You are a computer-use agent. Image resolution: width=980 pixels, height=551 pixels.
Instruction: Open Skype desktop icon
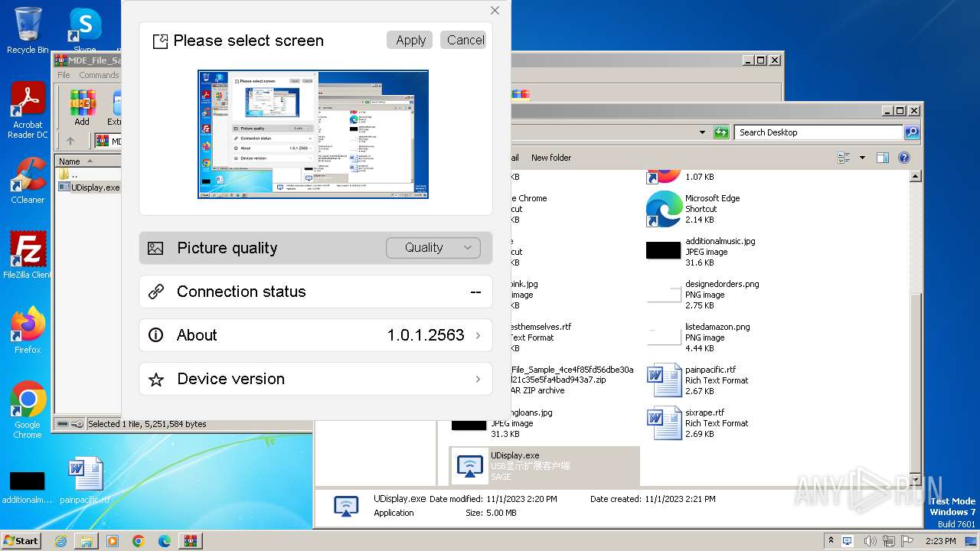pyautogui.click(x=85, y=31)
